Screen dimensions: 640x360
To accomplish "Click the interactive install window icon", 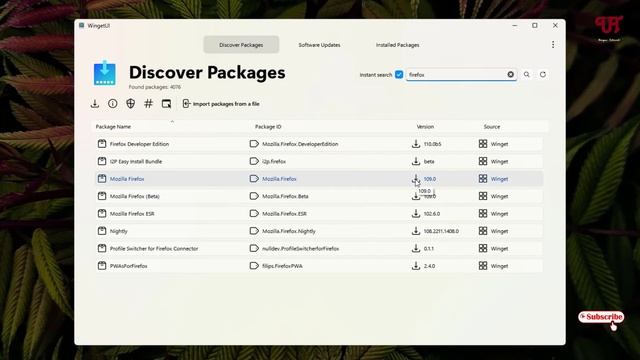I will pyautogui.click(x=166, y=104).
